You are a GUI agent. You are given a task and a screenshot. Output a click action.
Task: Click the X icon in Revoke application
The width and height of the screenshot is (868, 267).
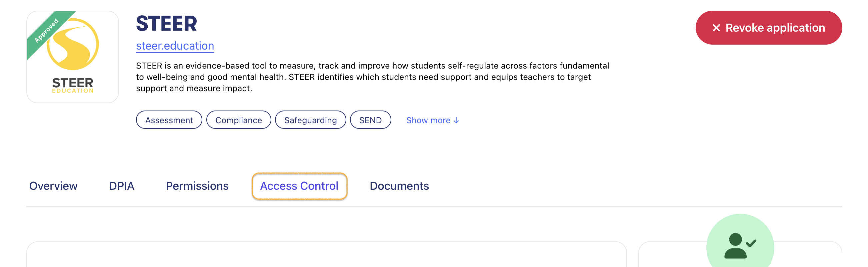716,28
